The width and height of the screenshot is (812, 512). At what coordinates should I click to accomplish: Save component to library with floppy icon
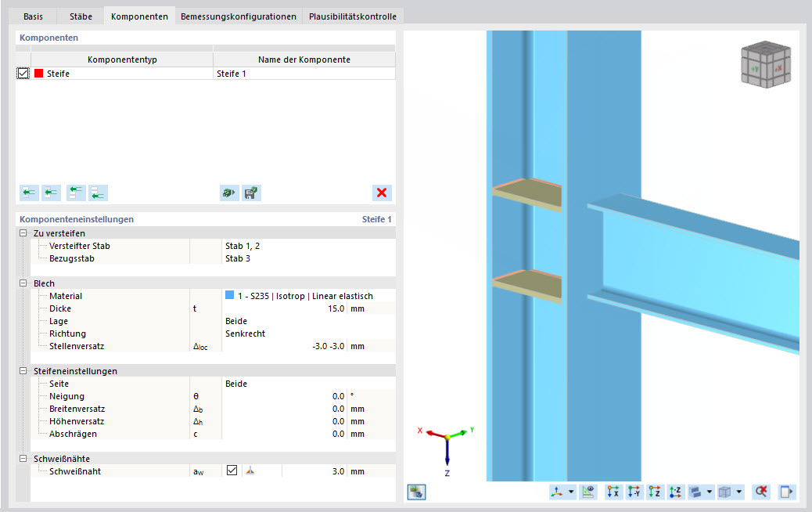click(251, 193)
